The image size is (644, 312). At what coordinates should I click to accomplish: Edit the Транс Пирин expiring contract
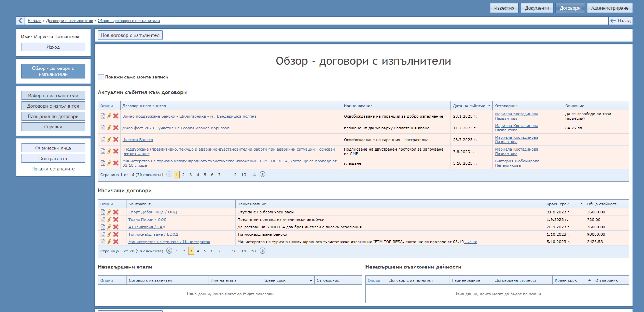(109, 219)
